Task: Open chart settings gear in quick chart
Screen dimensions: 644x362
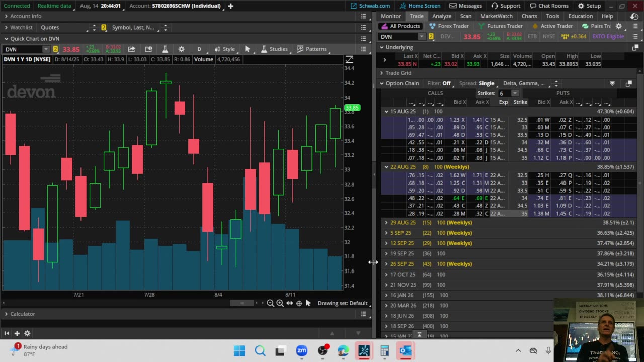Action: tap(181, 49)
